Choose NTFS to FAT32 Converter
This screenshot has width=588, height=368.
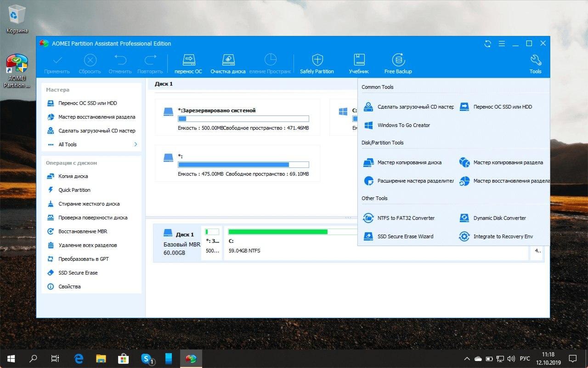406,218
